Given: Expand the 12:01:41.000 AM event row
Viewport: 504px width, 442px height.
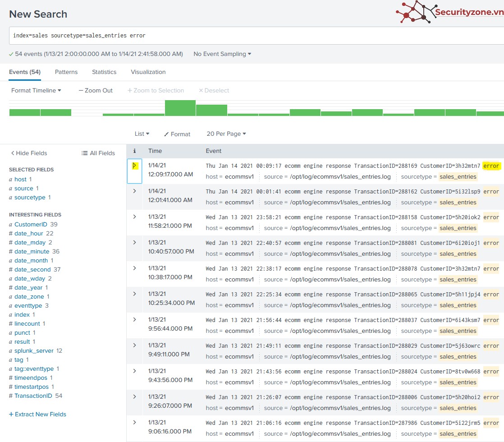Looking at the screenshot, I should (x=135, y=191).
